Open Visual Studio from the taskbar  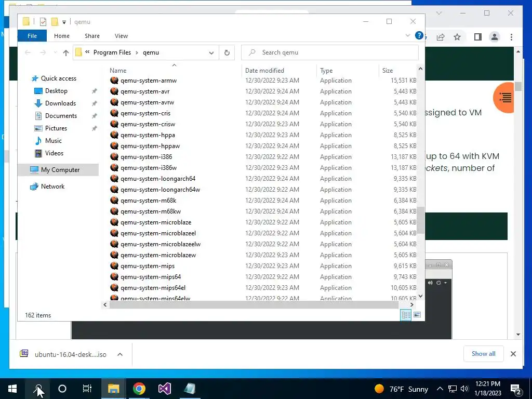pos(165,389)
